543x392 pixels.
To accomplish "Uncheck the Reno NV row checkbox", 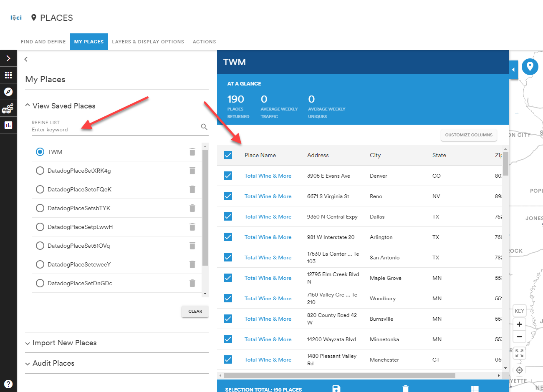I will pyautogui.click(x=228, y=196).
